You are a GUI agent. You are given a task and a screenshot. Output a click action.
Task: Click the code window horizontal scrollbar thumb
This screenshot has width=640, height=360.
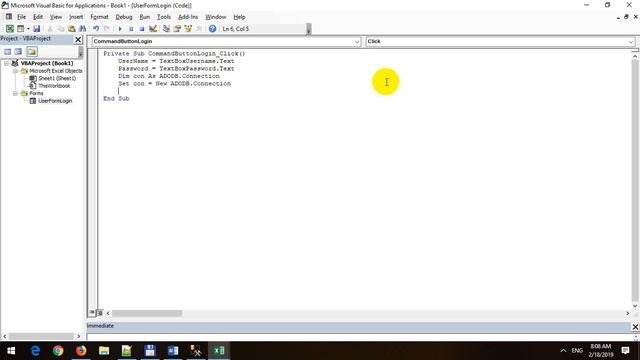pos(147,313)
